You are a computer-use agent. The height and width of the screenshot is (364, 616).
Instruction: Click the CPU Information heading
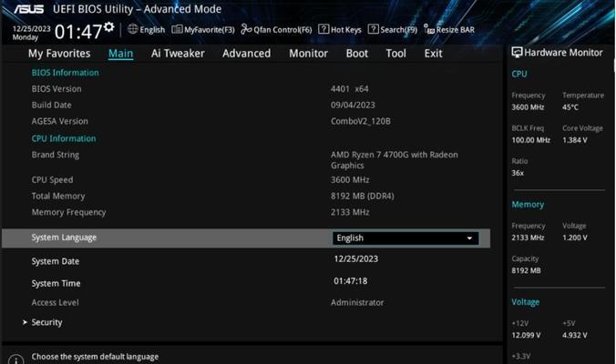pyautogui.click(x=64, y=138)
